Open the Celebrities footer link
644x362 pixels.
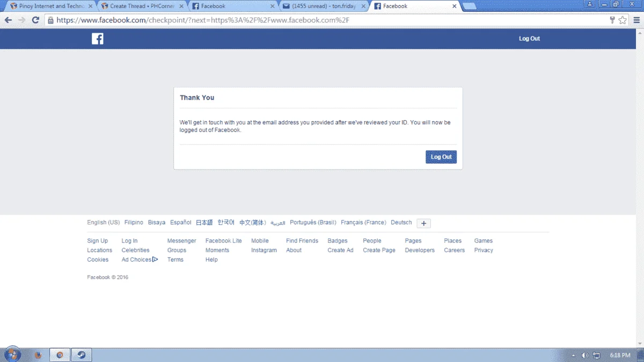pyautogui.click(x=135, y=250)
